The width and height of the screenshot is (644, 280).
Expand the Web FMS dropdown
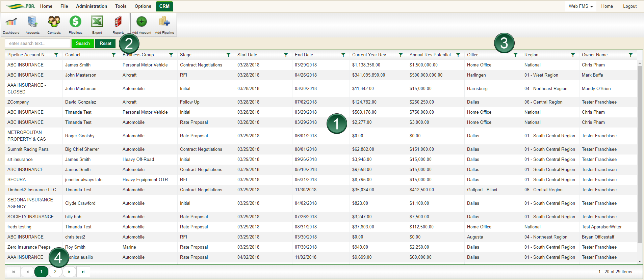click(581, 6)
